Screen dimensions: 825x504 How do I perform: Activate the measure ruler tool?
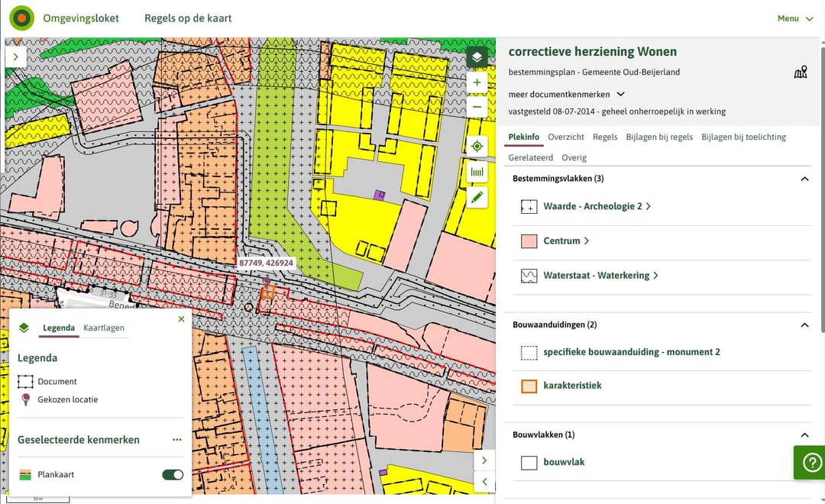[477, 172]
